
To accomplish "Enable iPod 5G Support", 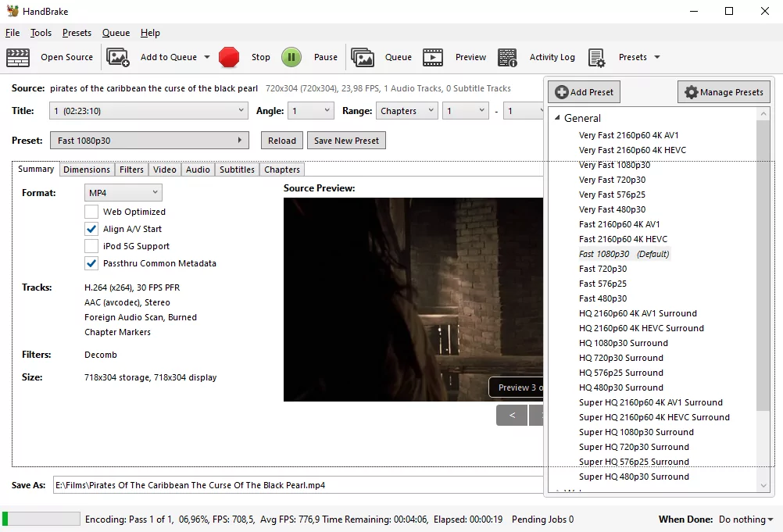I will [91, 246].
